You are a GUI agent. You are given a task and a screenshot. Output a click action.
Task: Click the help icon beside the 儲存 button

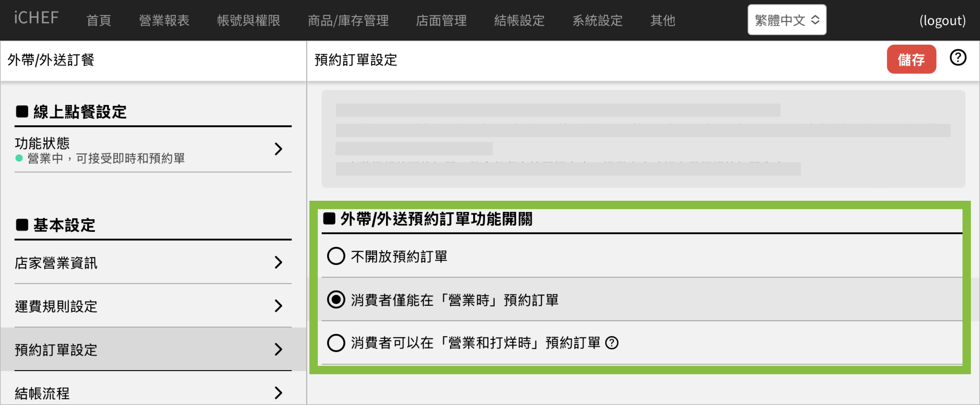pos(957,58)
